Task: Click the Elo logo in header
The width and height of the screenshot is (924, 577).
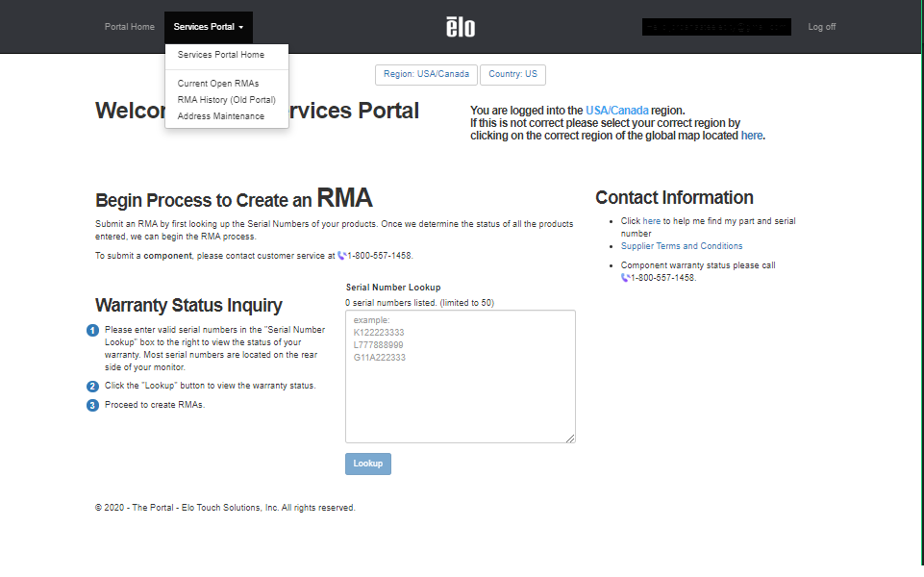Action: click(x=461, y=27)
